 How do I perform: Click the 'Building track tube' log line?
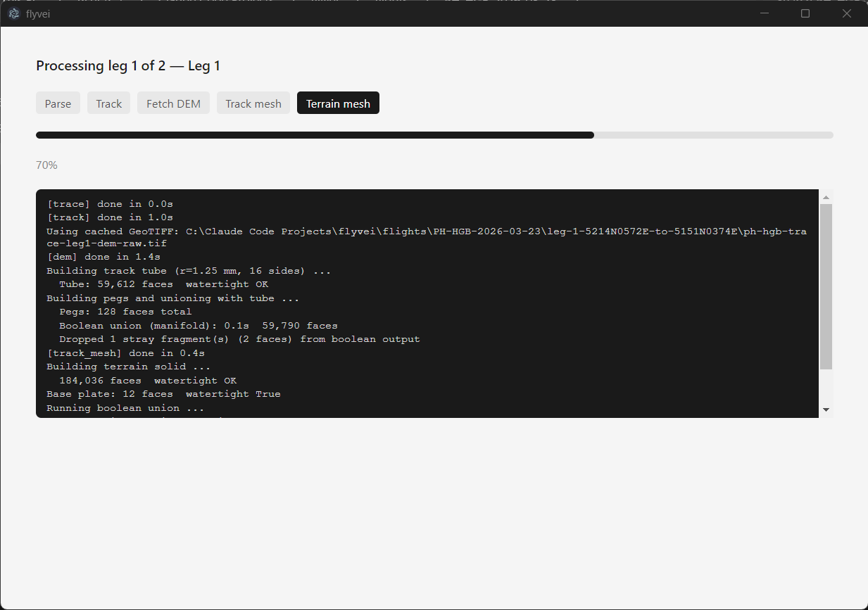click(189, 271)
